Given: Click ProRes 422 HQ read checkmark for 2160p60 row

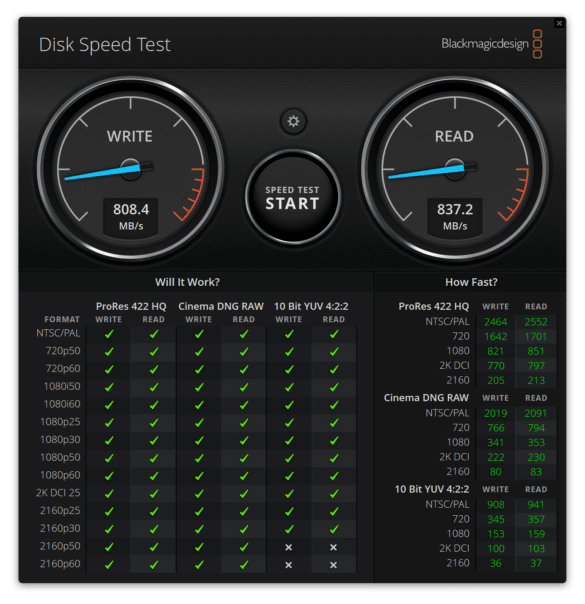Looking at the screenshot, I should (x=154, y=564).
